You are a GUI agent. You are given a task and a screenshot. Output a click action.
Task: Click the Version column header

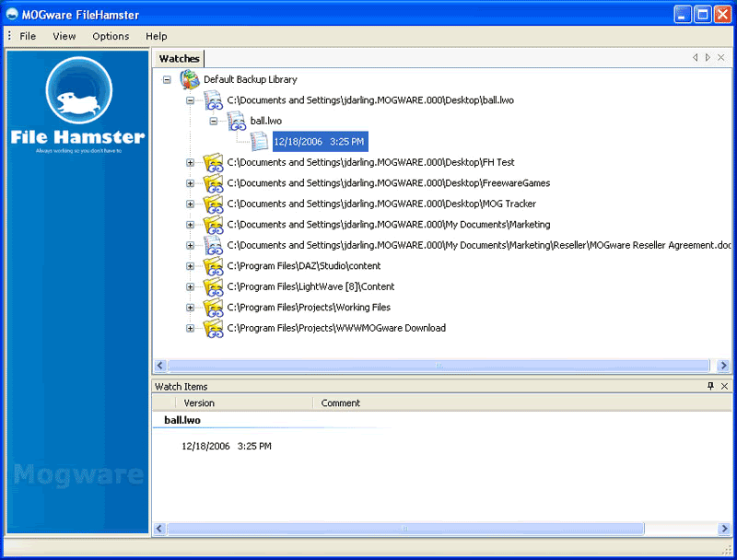(199, 403)
